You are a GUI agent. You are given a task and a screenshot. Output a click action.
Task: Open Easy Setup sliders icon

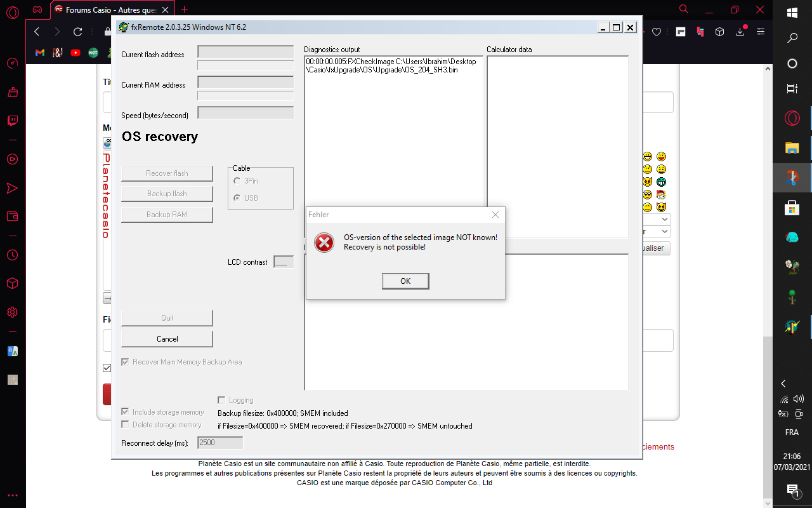(761, 32)
